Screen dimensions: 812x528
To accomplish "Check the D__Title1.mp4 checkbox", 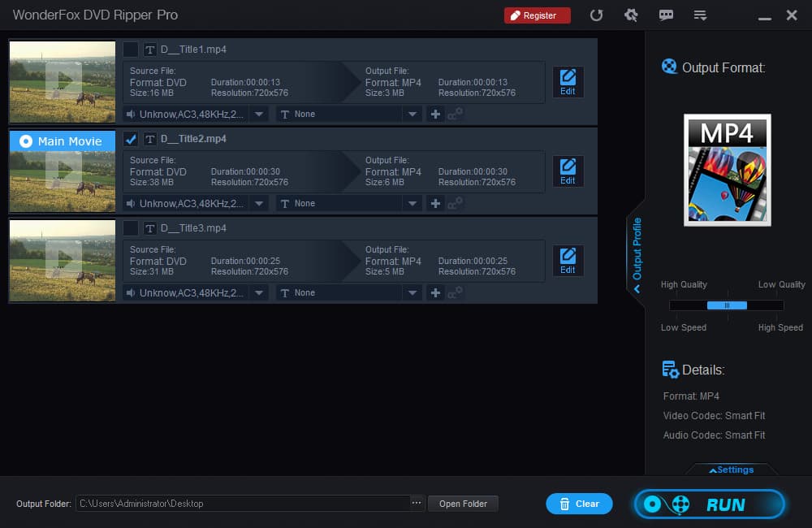I will click(131, 50).
